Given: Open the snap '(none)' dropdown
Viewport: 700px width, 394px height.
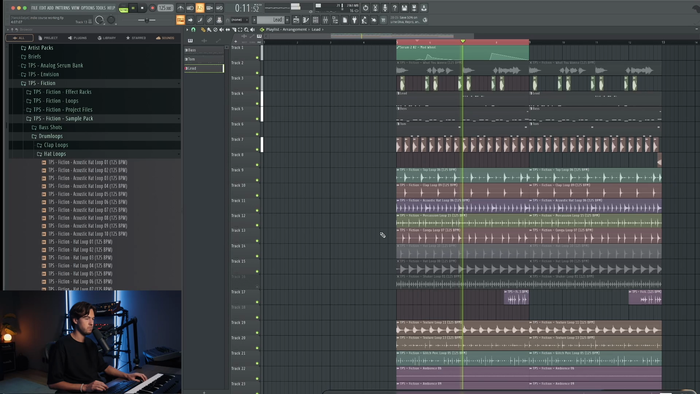Looking at the screenshot, I should point(239,20).
